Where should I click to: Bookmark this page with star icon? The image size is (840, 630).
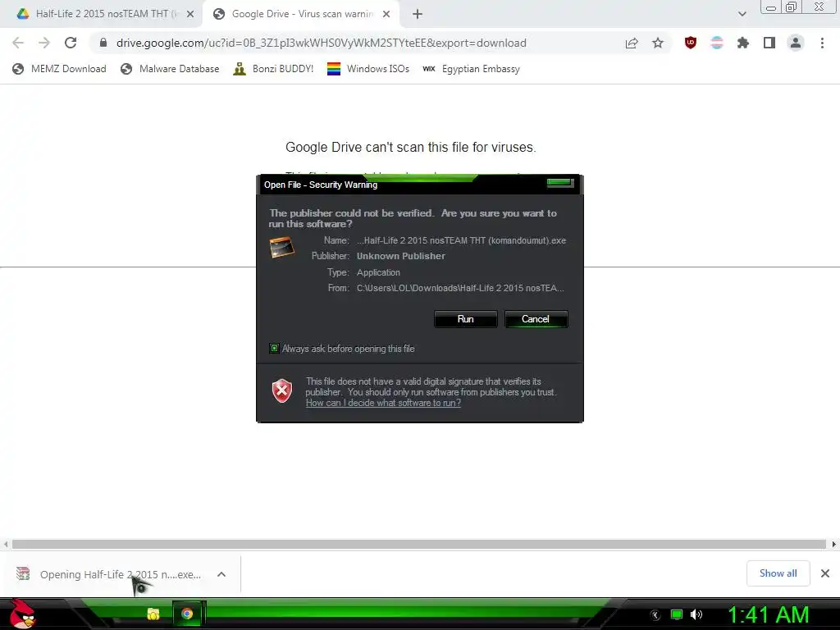coord(658,43)
